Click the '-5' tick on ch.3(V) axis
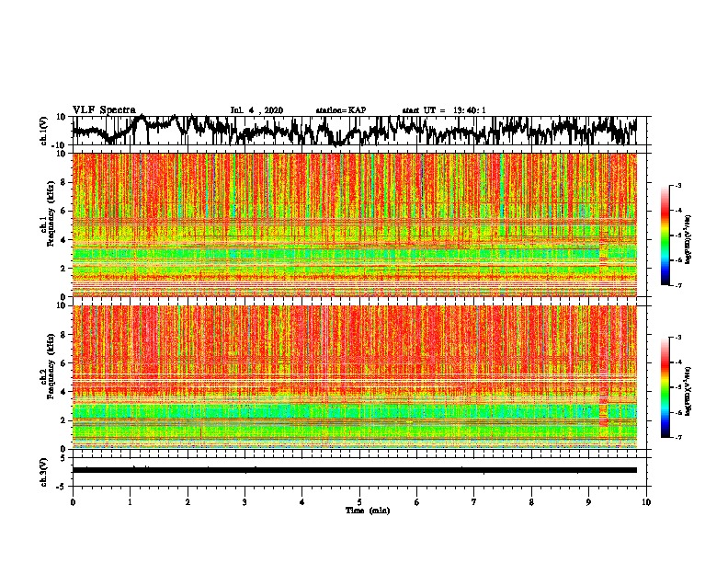 pos(63,487)
